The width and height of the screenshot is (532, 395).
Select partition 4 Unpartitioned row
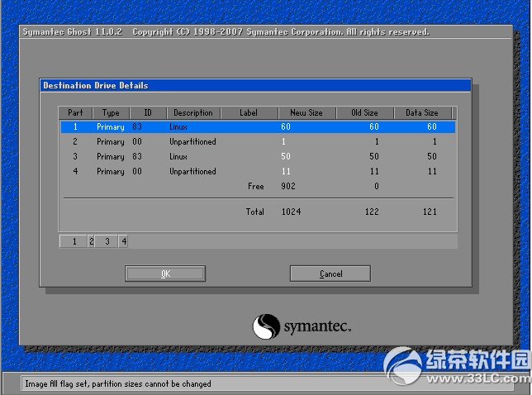[x=257, y=172]
